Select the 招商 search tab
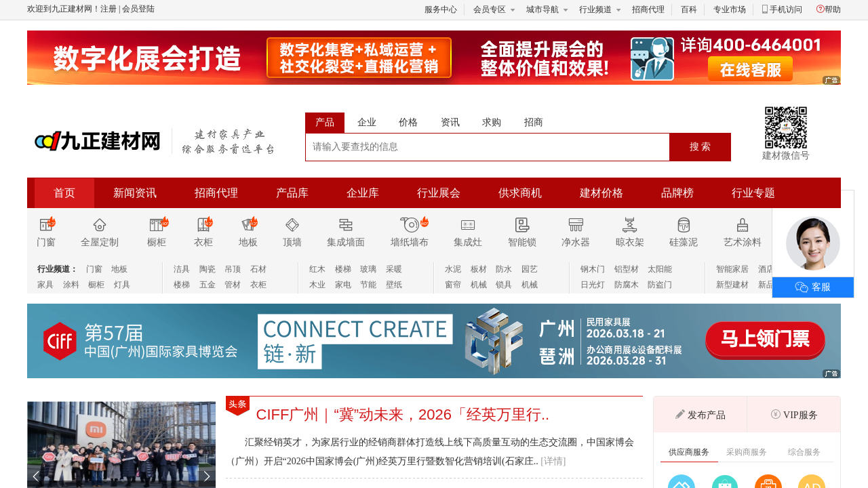The width and height of the screenshot is (868, 488). point(534,123)
